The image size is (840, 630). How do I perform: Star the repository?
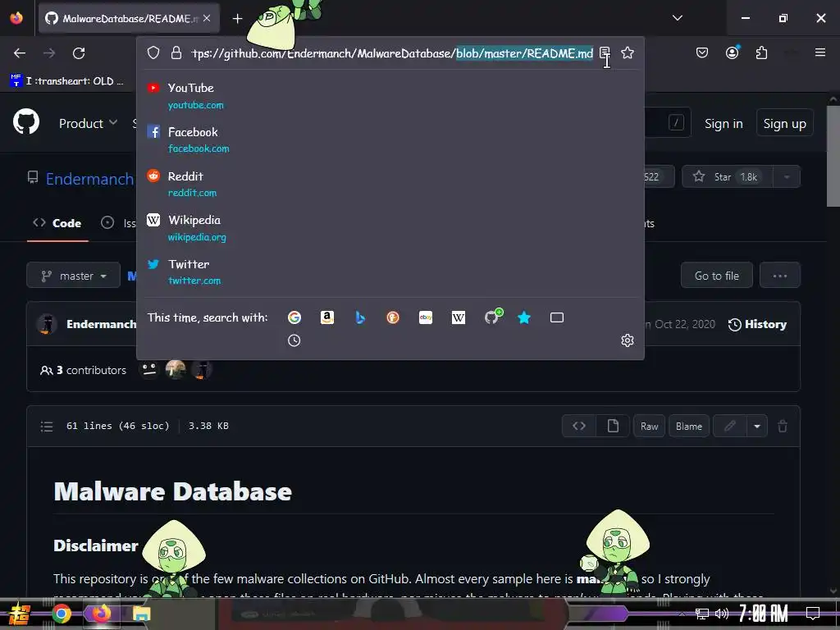(727, 177)
